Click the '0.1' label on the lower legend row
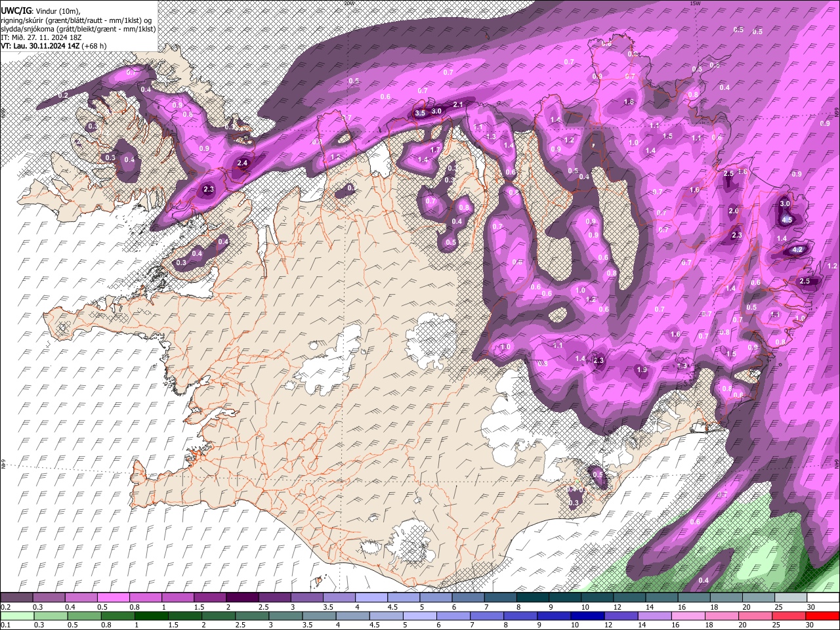Viewport: 840px width, 630px height. click(6, 625)
